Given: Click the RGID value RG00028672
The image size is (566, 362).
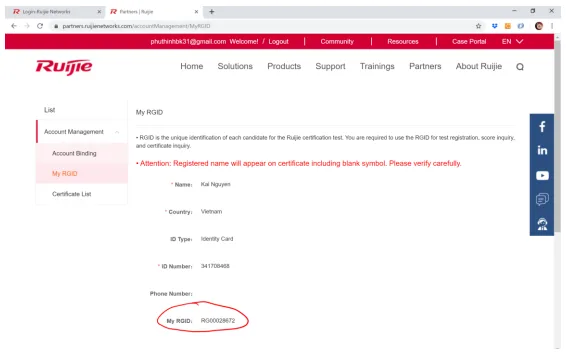Looking at the screenshot, I should click(x=218, y=321).
